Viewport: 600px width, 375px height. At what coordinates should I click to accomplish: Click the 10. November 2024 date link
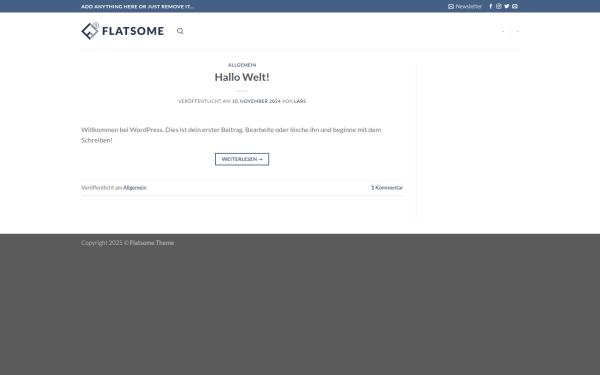(x=256, y=101)
